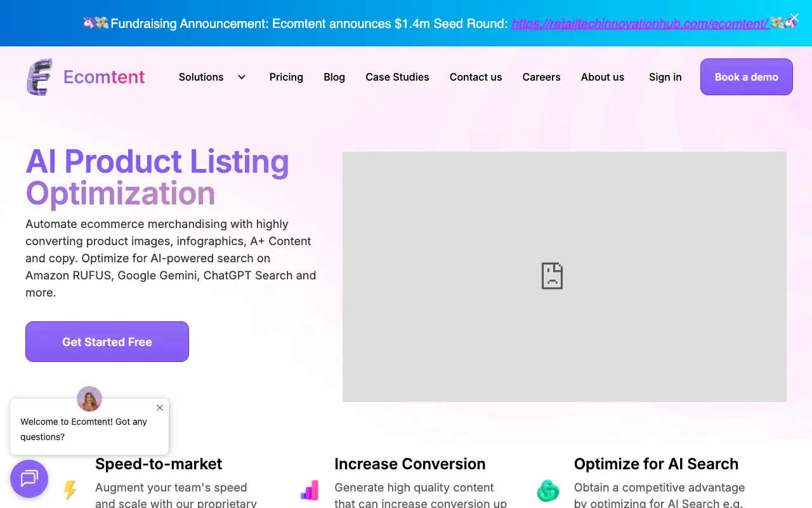Click the Speed-to-market heading
The image size is (812, 508).
coord(159,464)
